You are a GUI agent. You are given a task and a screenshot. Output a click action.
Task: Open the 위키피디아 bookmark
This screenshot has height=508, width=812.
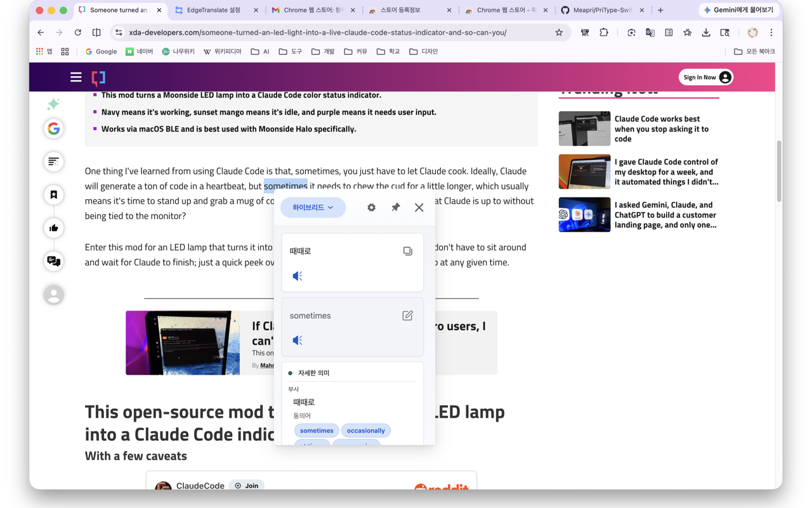coord(222,51)
